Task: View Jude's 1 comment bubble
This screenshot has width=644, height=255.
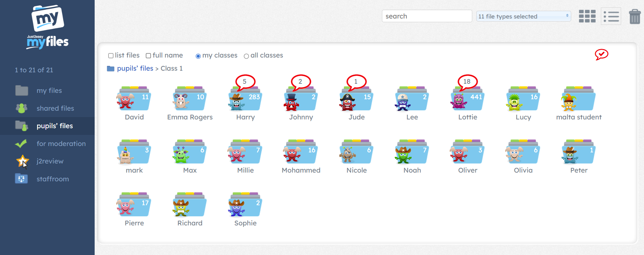Action: 356,82
